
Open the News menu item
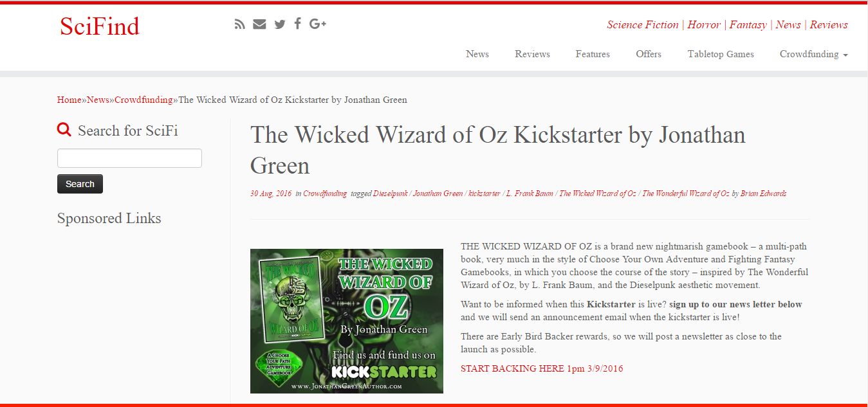click(x=477, y=54)
